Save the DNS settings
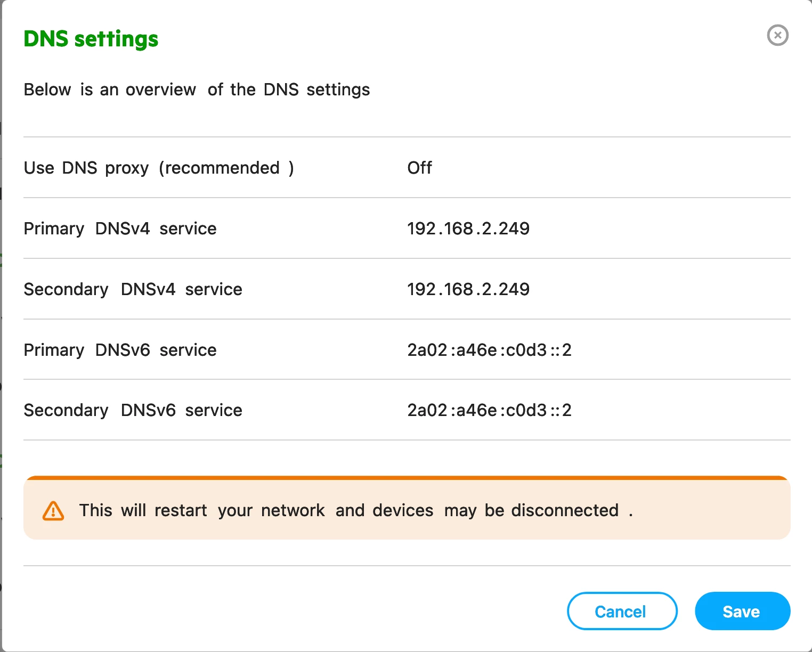812x652 pixels. 742,611
